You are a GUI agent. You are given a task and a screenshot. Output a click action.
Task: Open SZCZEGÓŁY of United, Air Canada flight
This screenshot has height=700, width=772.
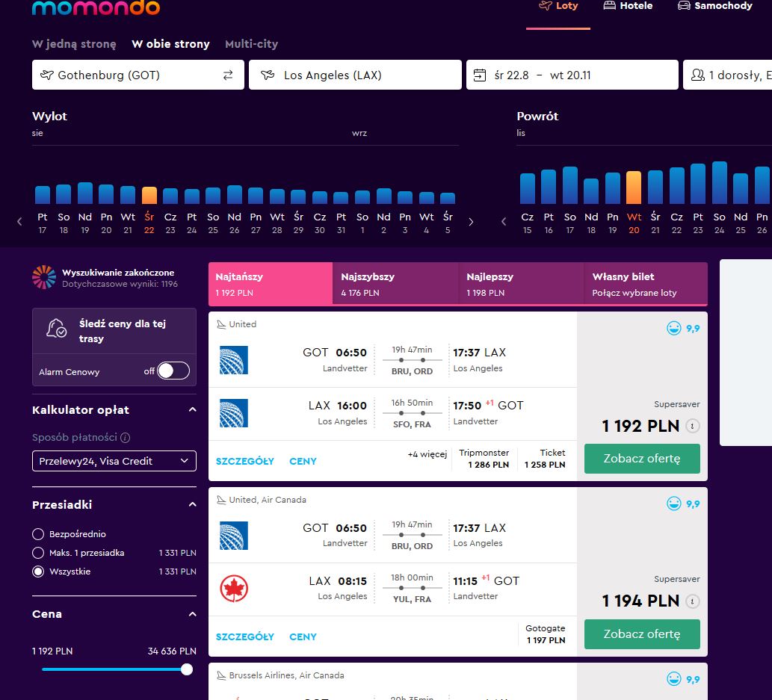pyautogui.click(x=244, y=636)
